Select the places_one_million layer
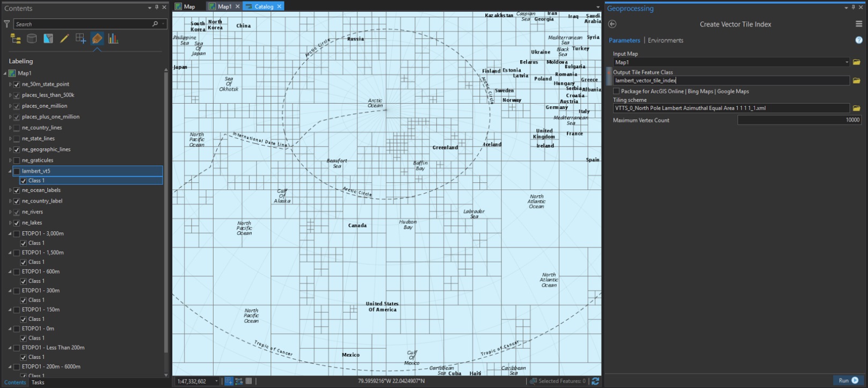Viewport: 868px width, 388px height. click(x=45, y=106)
